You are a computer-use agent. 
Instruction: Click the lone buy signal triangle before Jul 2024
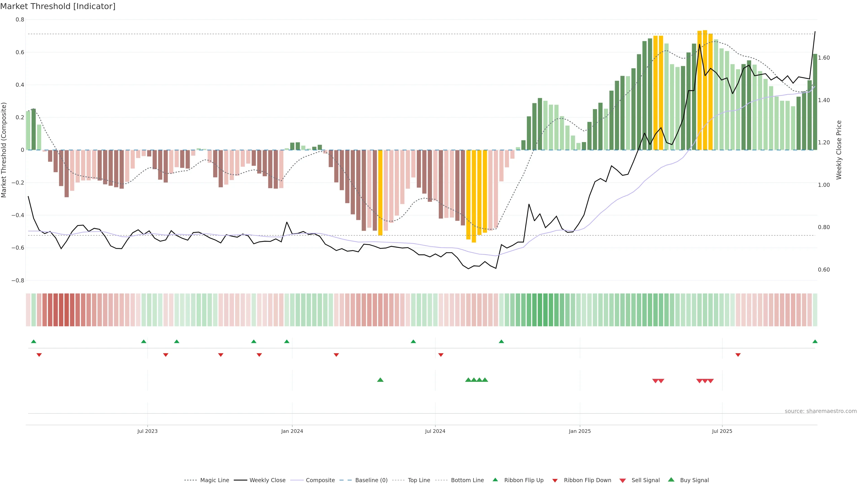[380, 380]
